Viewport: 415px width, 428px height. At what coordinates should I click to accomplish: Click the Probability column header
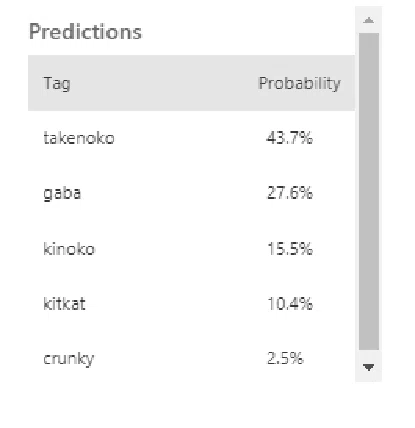tap(299, 83)
